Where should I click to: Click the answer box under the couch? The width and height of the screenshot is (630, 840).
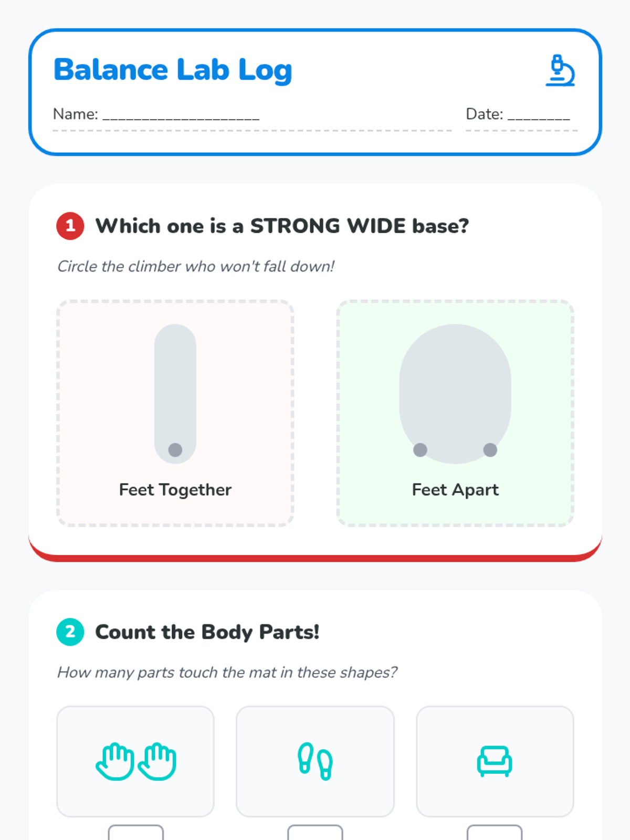pos(495,833)
